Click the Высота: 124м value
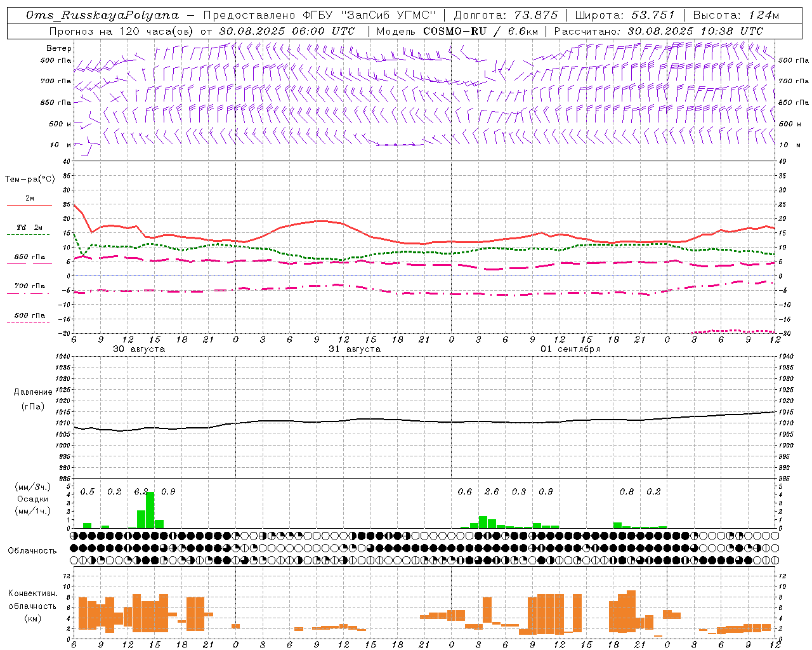Screen dimensions: 812x650 click(736, 15)
